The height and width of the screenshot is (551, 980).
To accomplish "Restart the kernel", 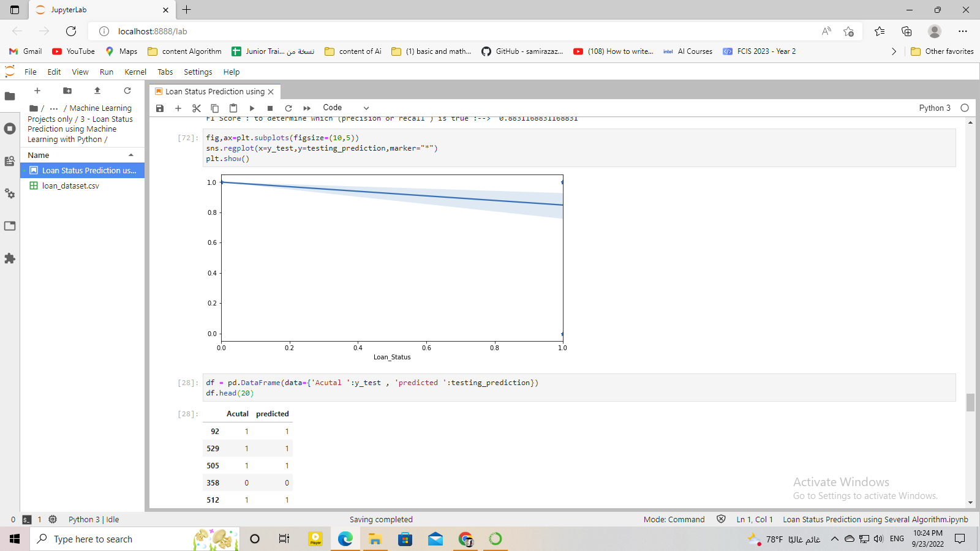I will pos(288,108).
